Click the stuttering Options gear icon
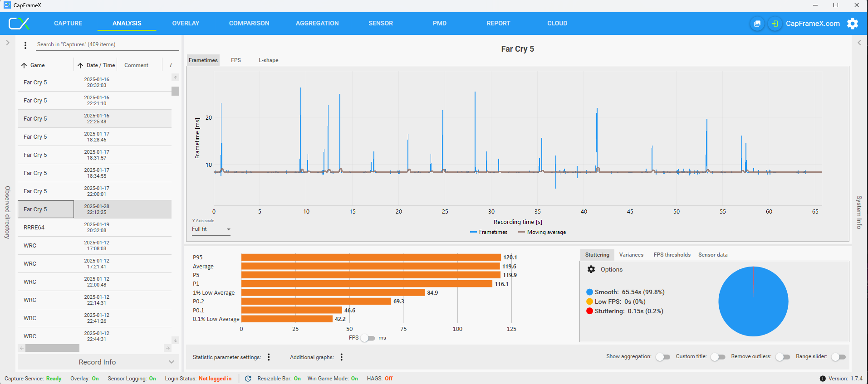The height and width of the screenshot is (384, 868). click(x=591, y=269)
